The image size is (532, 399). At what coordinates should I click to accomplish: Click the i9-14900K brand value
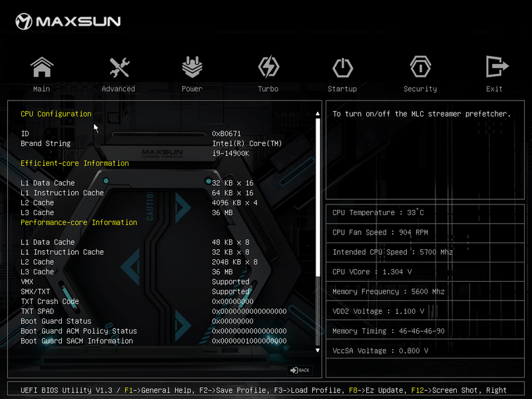[231, 153]
